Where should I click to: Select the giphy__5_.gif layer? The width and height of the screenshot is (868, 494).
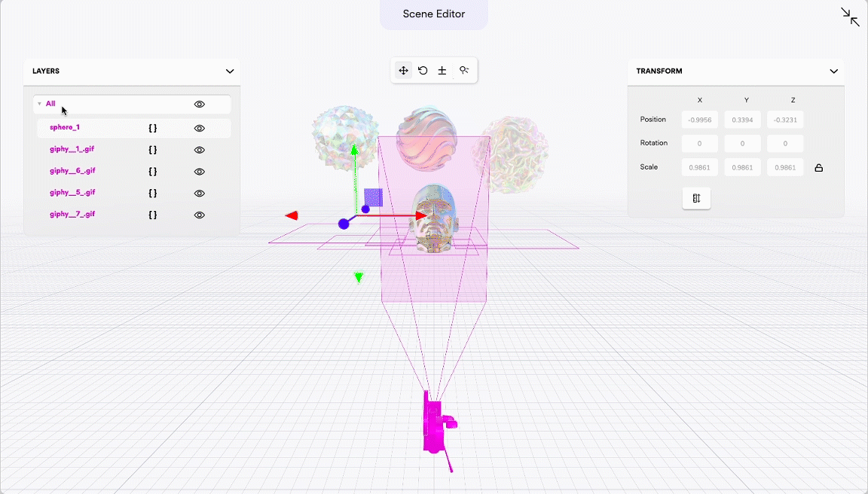tap(72, 193)
